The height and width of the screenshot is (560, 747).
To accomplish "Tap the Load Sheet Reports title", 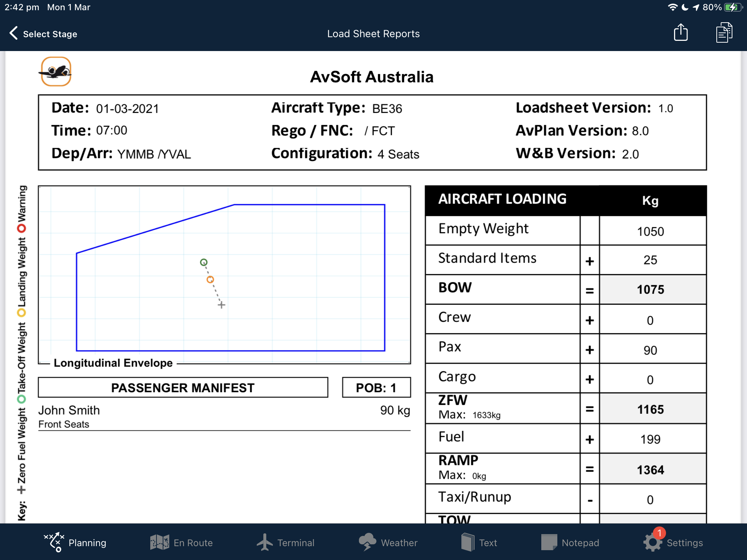I will pos(373,34).
